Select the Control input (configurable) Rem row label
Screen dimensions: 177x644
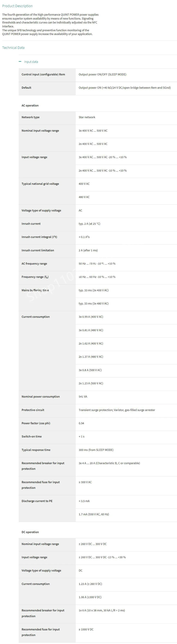pos(43,75)
